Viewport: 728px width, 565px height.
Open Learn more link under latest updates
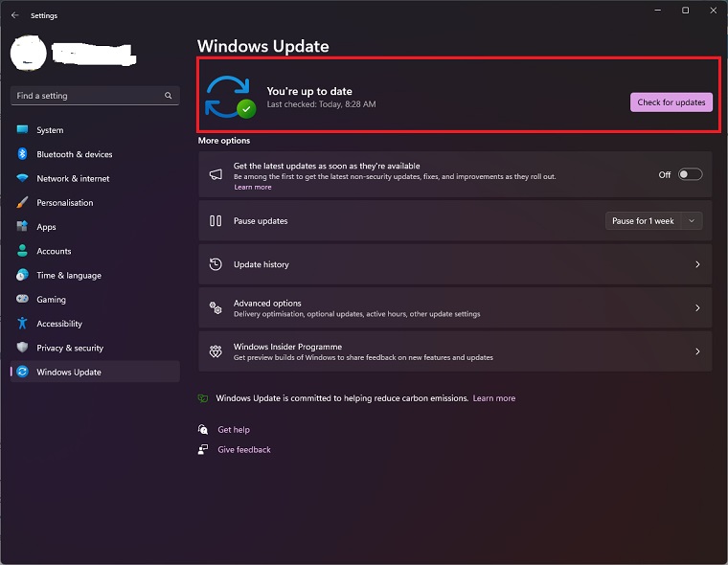(253, 187)
